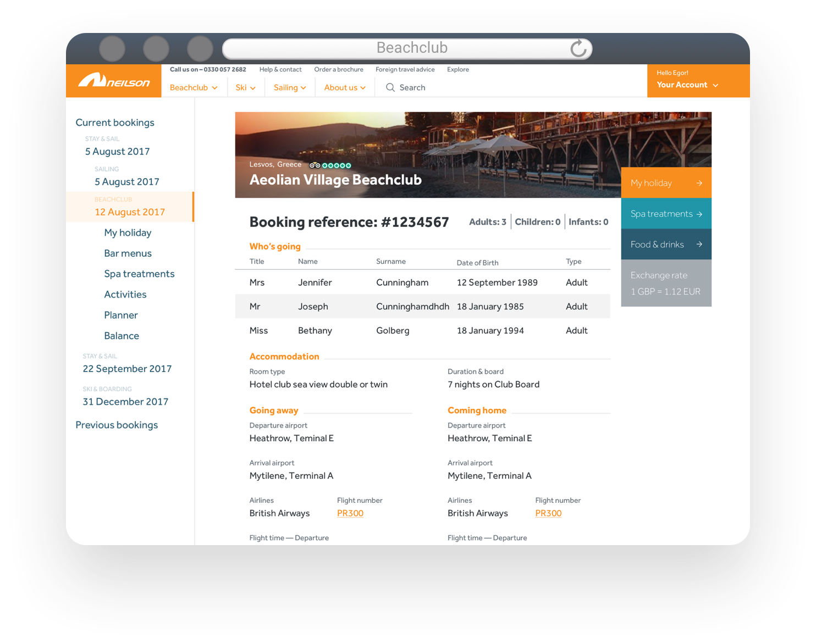Click the Surname column header

tap(391, 262)
